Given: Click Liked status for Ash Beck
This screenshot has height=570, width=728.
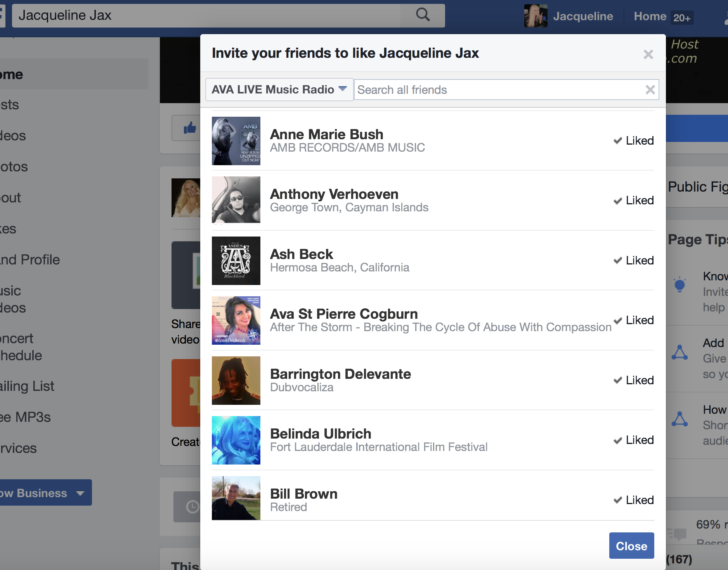Looking at the screenshot, I should point(633,260).
